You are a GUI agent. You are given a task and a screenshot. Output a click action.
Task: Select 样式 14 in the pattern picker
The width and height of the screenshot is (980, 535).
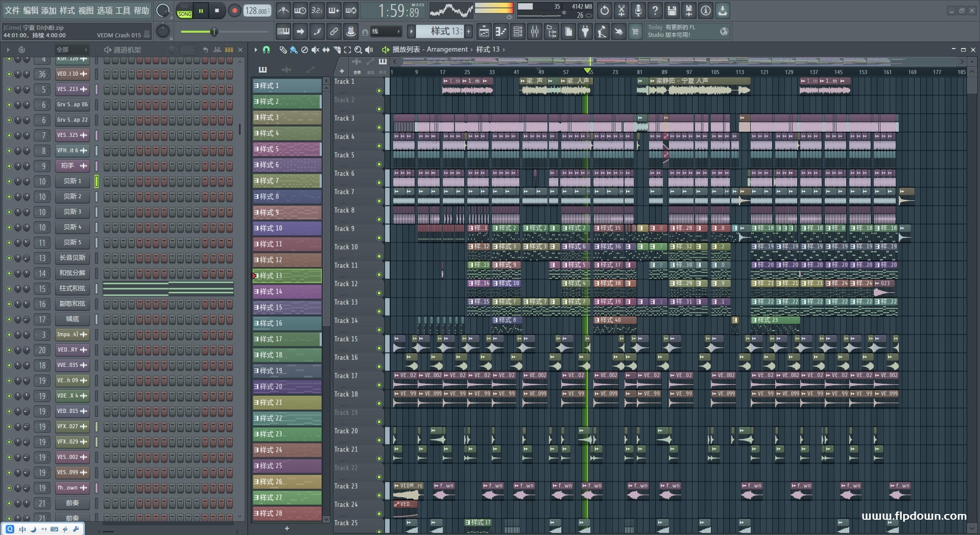[x=286, y=292]
